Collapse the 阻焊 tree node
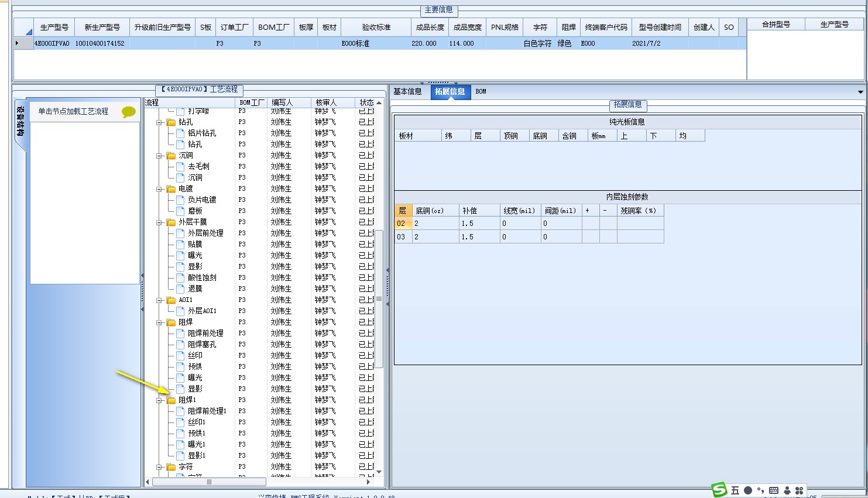 click(159, 322)
